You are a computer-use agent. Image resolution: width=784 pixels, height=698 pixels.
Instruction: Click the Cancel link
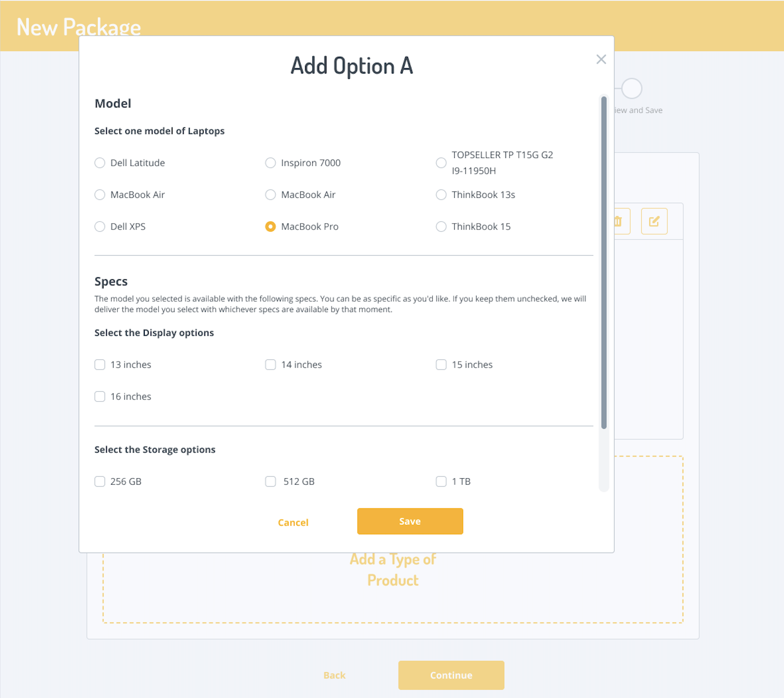click(x=293, y=523)
